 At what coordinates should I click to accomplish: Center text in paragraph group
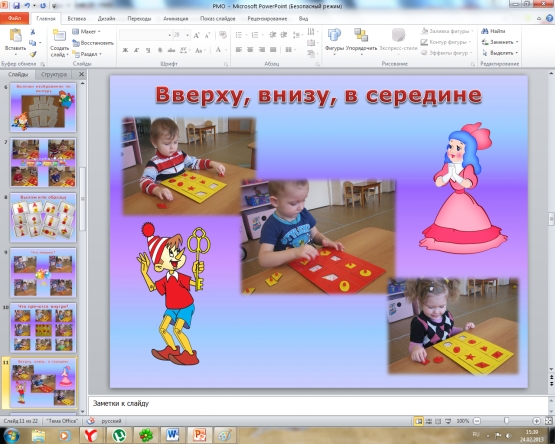tap(250, 50)
